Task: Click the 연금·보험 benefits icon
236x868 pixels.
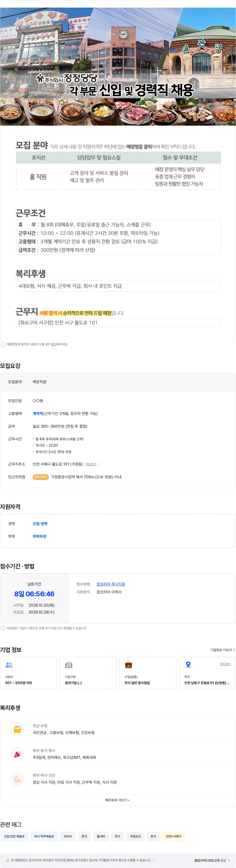Action: pyautogui.click(x=17, y=729)
